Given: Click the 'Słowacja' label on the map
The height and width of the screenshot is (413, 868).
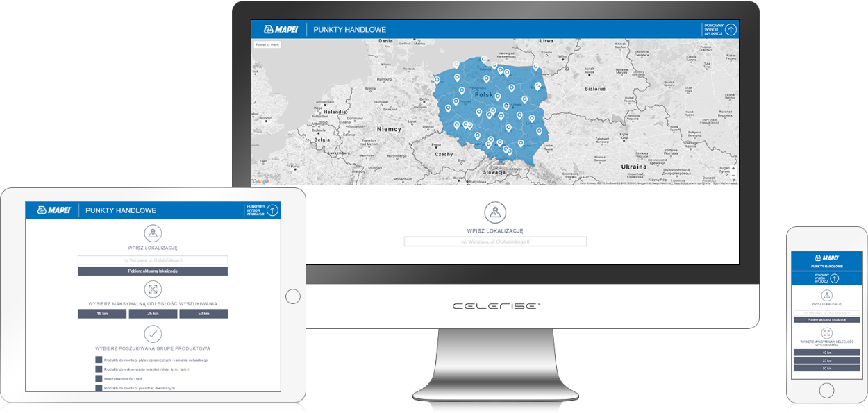Looking at the screenshot, I should tap(496, 171).
